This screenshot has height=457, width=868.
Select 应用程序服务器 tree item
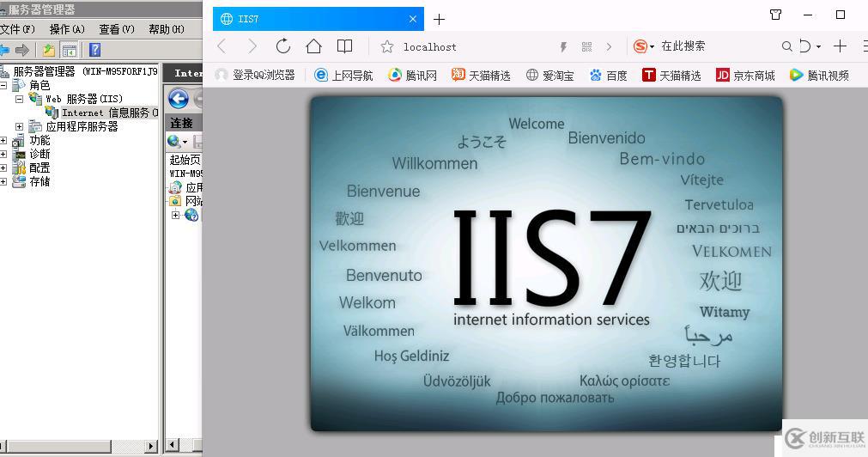(x=82, y=127)
